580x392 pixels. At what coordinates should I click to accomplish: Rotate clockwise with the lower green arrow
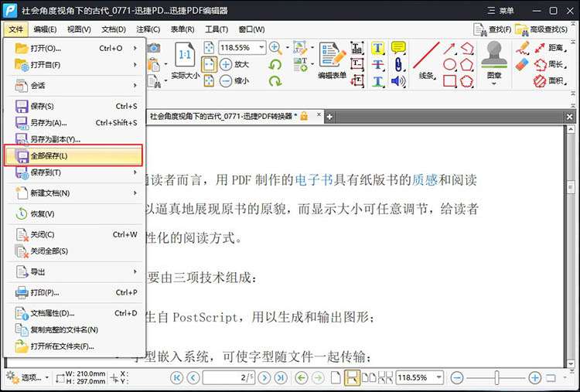click(275, 80)
